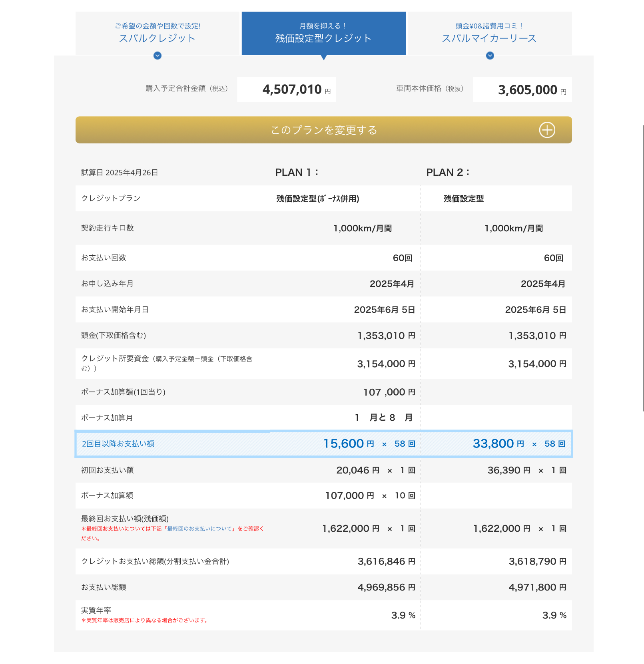The image size is (644, 664).
Task: Open the 最終回のお支払いについて link
Action: click(200, 529)
